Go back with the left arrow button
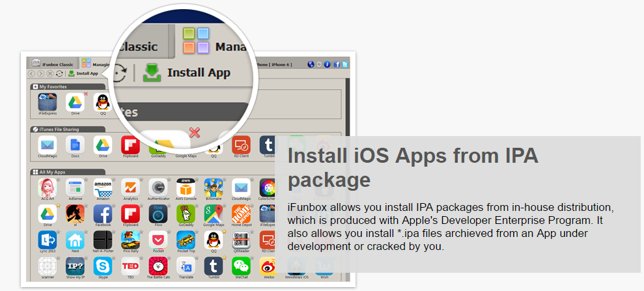Viewport: 644px width, 291px height. click(x=31, y=74)
